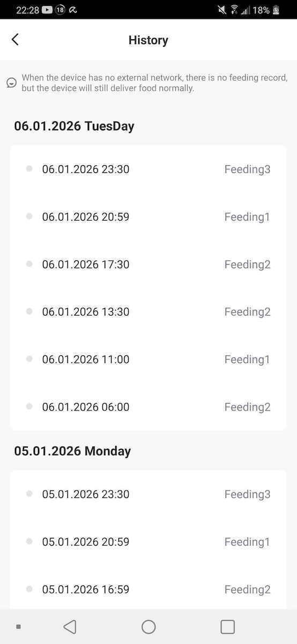Tap the 06.01.2026 06:00 Feeding2 entry
Image resolution: width=297 pixels, height=644 pixels.
click(x=148, y=407)
